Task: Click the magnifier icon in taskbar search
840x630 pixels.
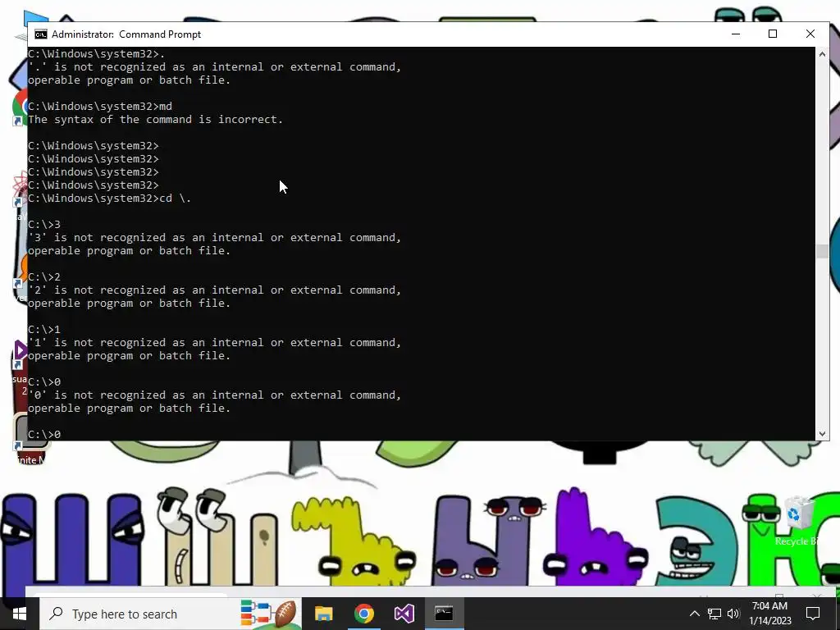Action: (x=56, y=614)
